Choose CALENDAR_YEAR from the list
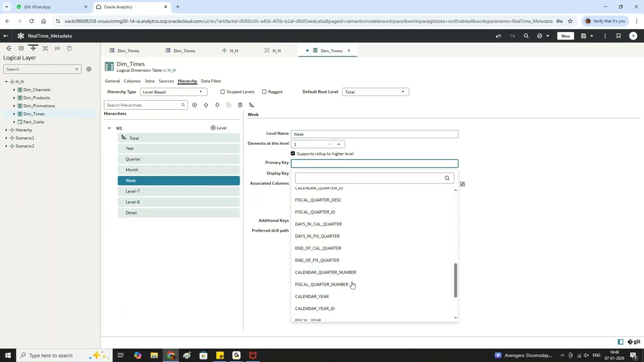 [x=311, y=297]
